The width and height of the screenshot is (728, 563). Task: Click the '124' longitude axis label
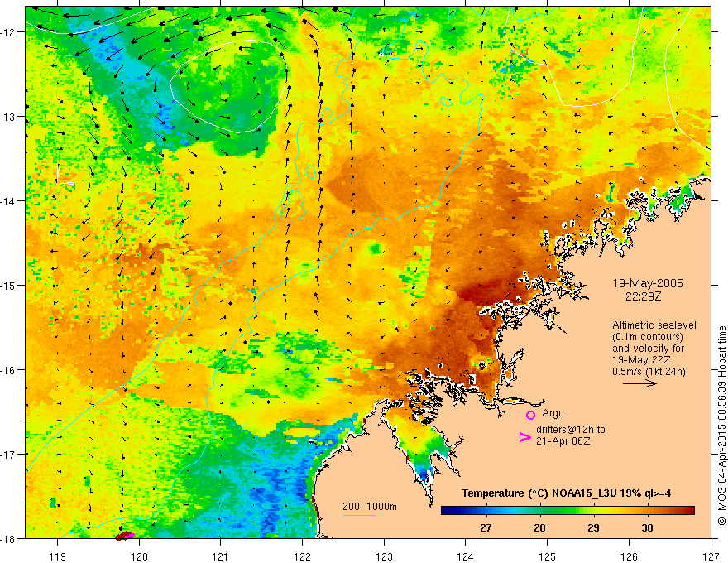tap(466, 556)
